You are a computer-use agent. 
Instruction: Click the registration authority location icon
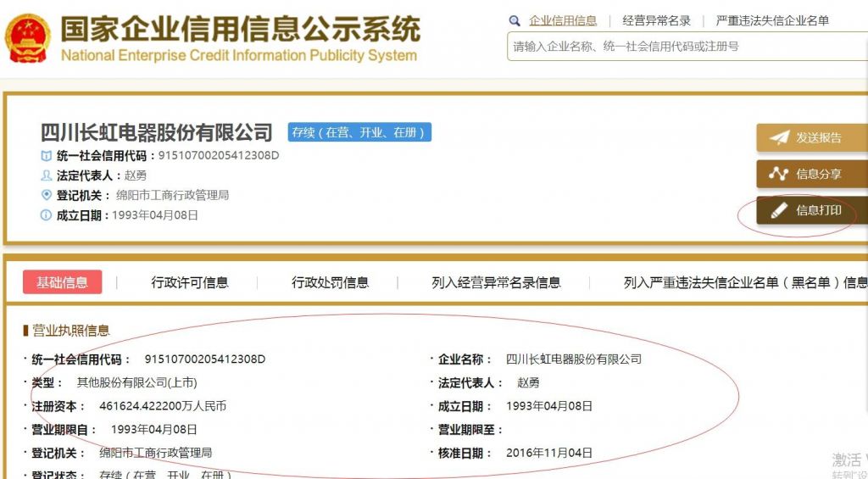pos(47,195)
